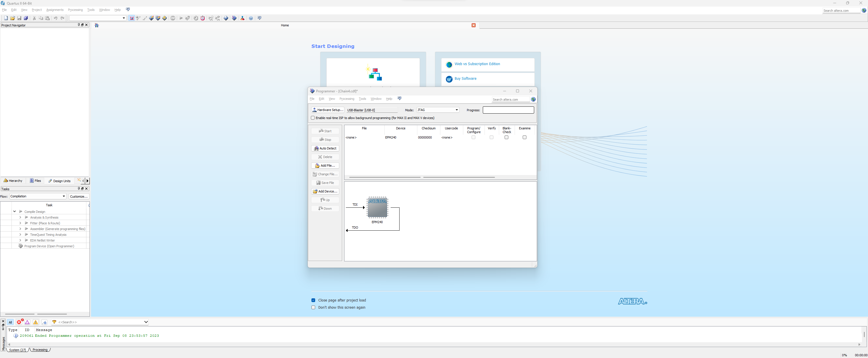Viewport: 868px width, 358px height.
Task: Click globe icon beside Programmer search box
Action: click(533, 99)
